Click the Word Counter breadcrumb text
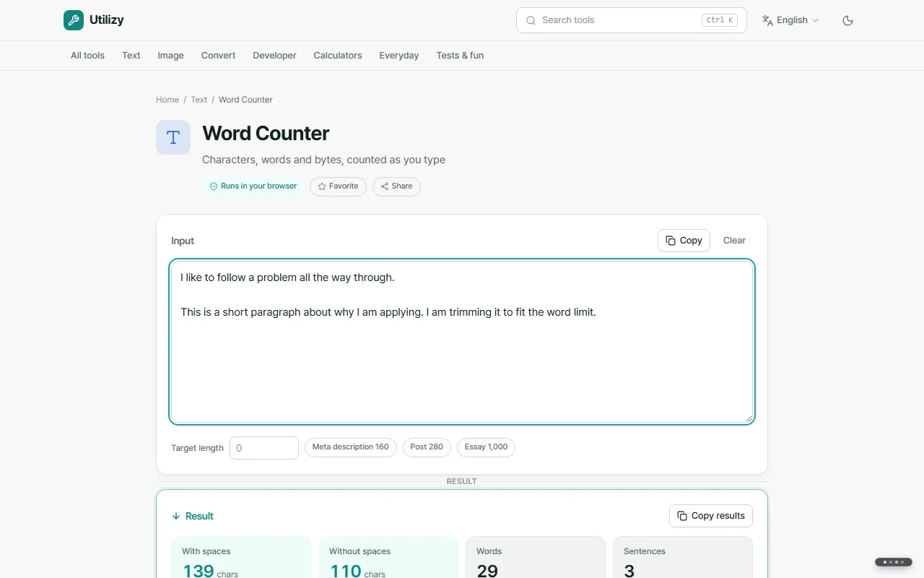The height and width of the screenshot is (578, 924). tap(245, 100)
